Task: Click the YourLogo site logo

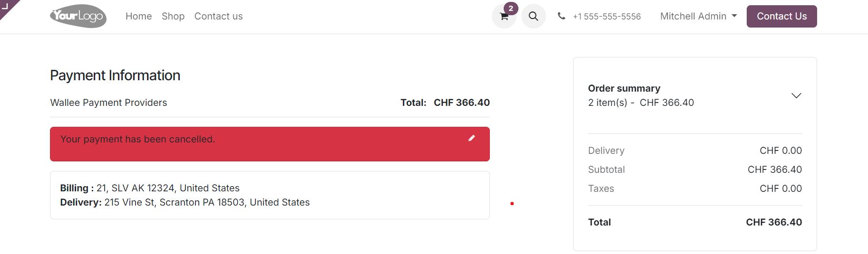Action: point(78,16)
